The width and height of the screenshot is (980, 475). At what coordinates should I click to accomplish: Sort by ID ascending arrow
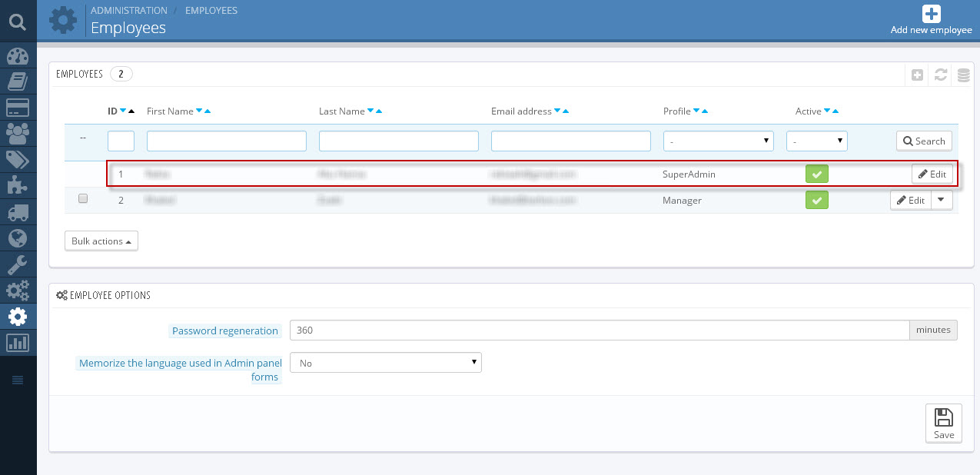(x=131, y=111)
